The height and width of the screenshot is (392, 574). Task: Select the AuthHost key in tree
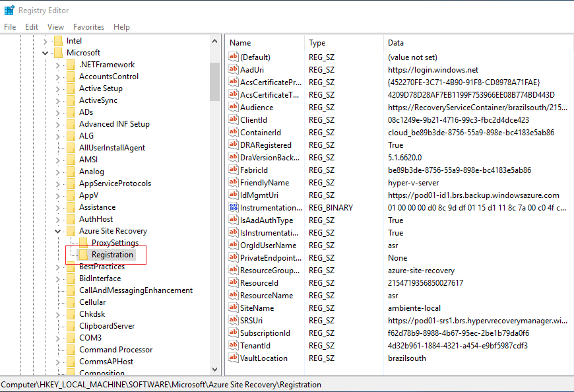pos(96,219)
